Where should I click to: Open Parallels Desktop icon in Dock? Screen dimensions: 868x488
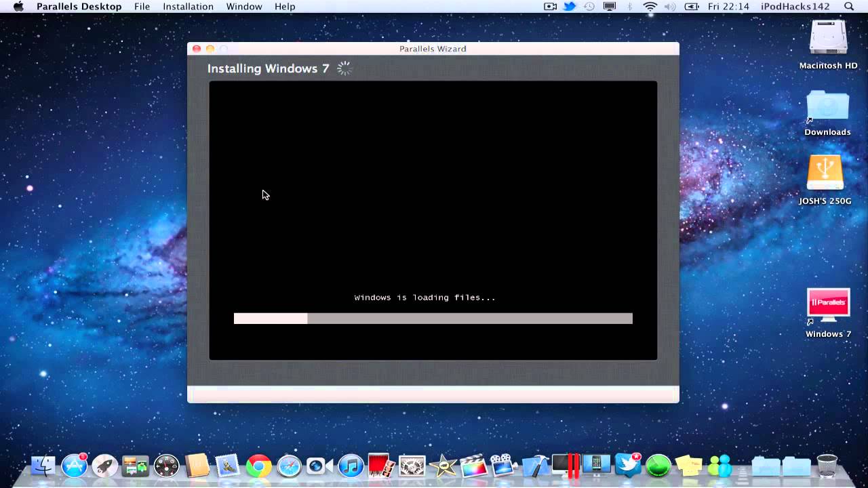click(566, 465)
